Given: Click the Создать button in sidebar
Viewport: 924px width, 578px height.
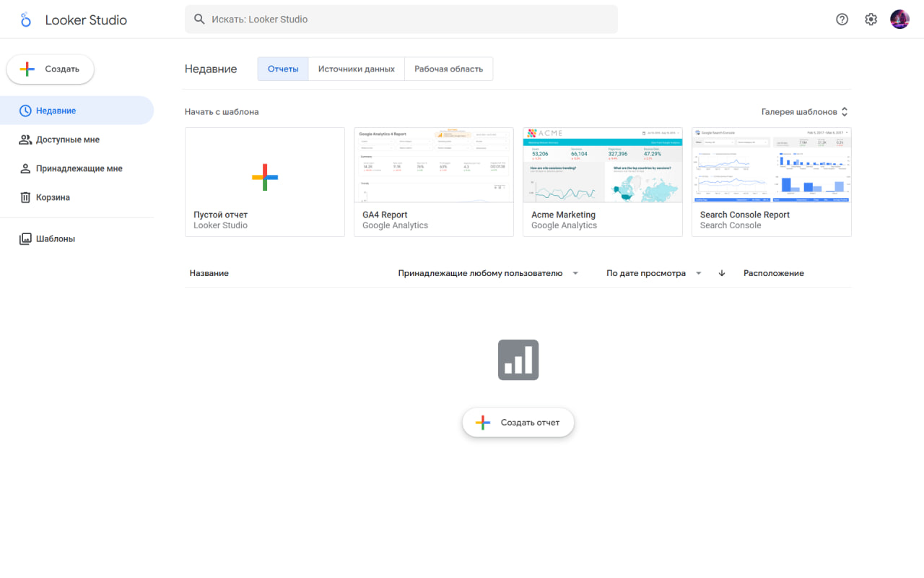Looking at the screenshot, I should click(x=51, y=69).
